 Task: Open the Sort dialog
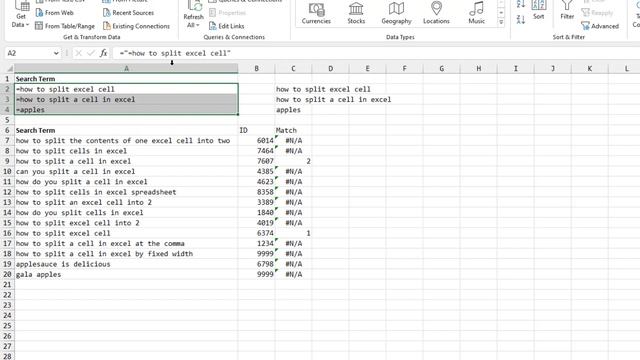(539, 11)
